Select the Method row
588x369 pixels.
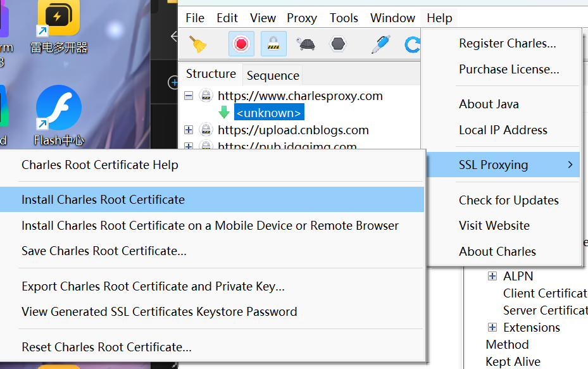click(507, 344)
